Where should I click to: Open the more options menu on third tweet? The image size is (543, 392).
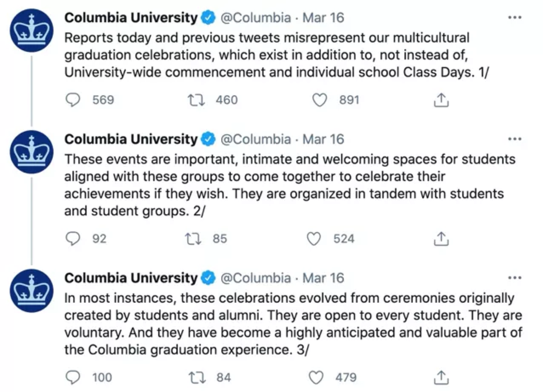[515, 278]
